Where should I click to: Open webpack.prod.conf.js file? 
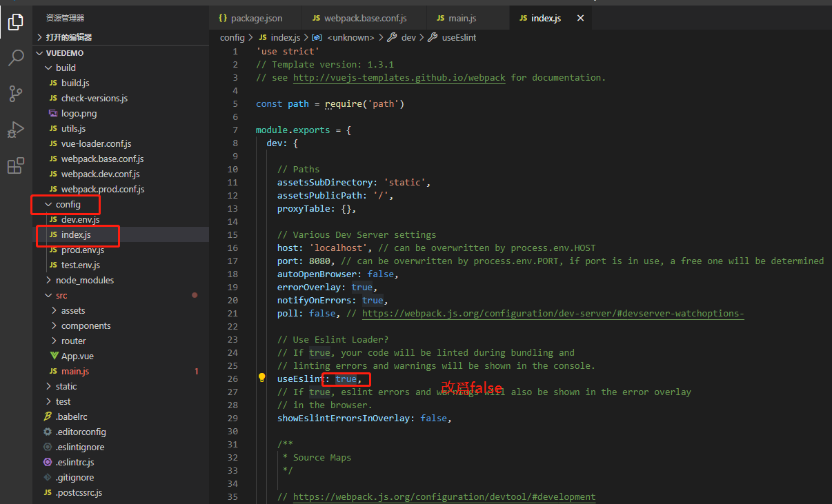pos(121,189)
